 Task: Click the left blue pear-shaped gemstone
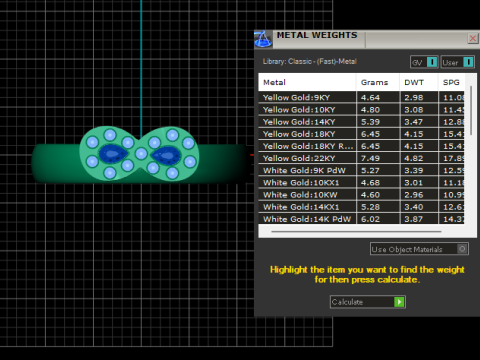113,154
